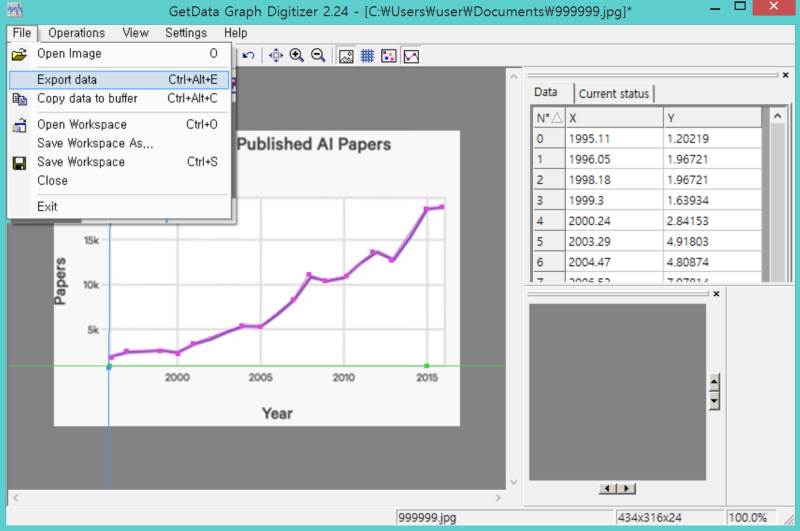Click the image vertical scrollbar up arrow

(x=514, y=77)
